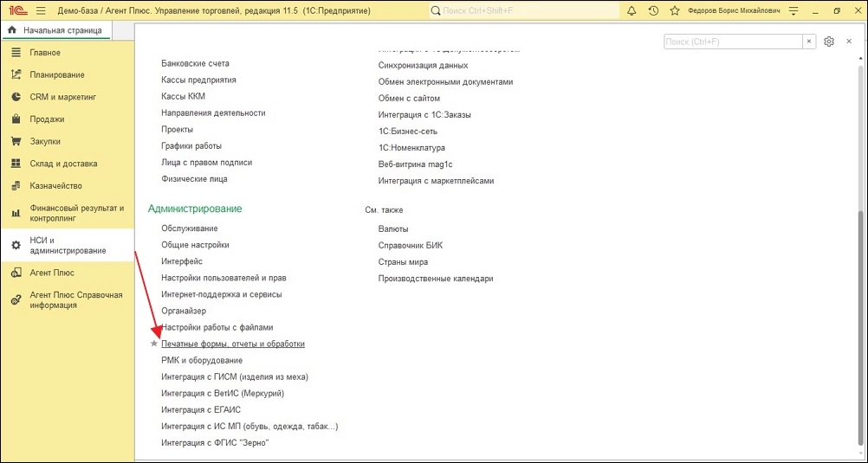Image resolution: width=868 pixels, height=463 pixels.
Task: Open Обмен с сайтом
Action: pos(409,99)
